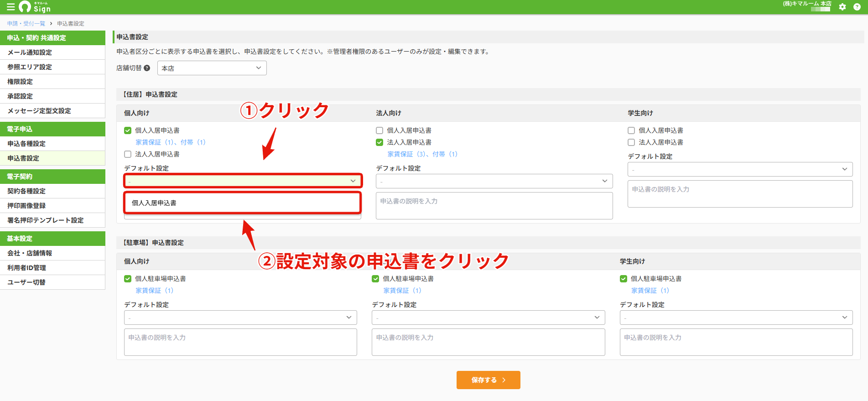Screen dimensions: 868x401
Task: Open 承認設定 in sidebar
Action: tap(52, 96)
